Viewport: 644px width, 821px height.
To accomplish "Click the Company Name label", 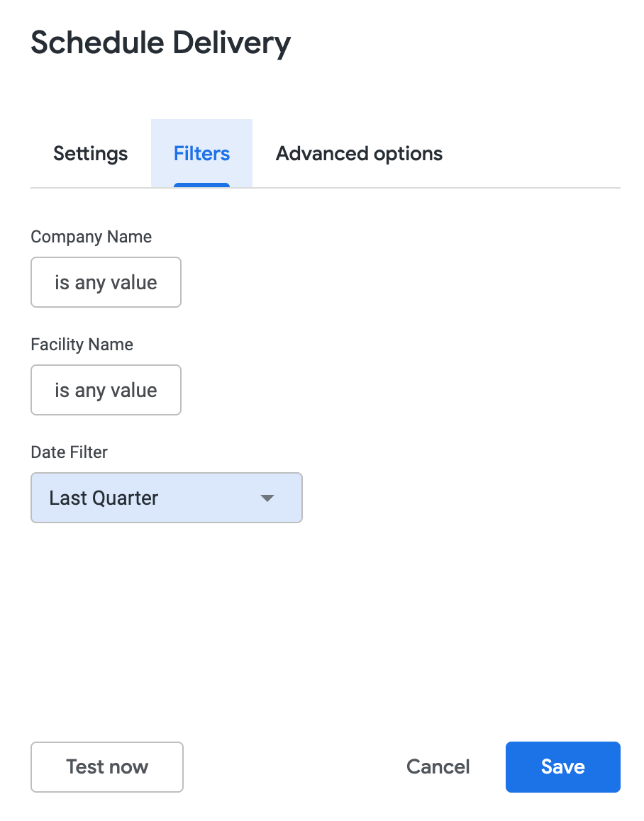I will coord(91,237).
